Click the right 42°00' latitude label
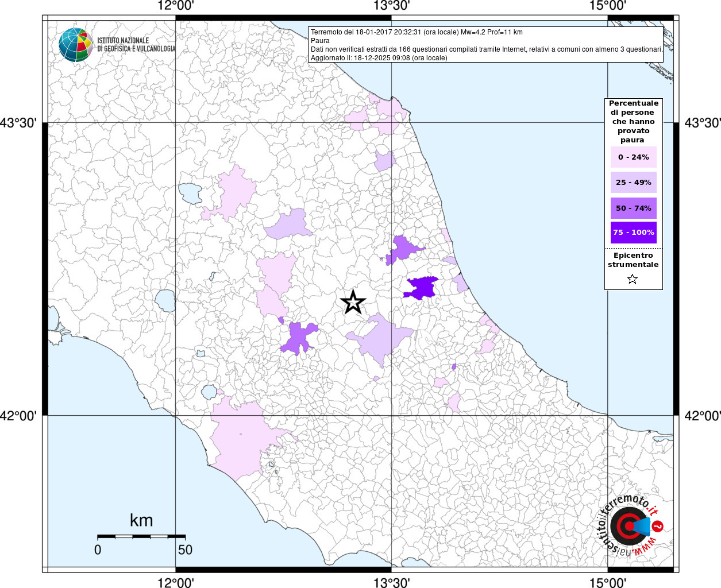 point(701,416)
